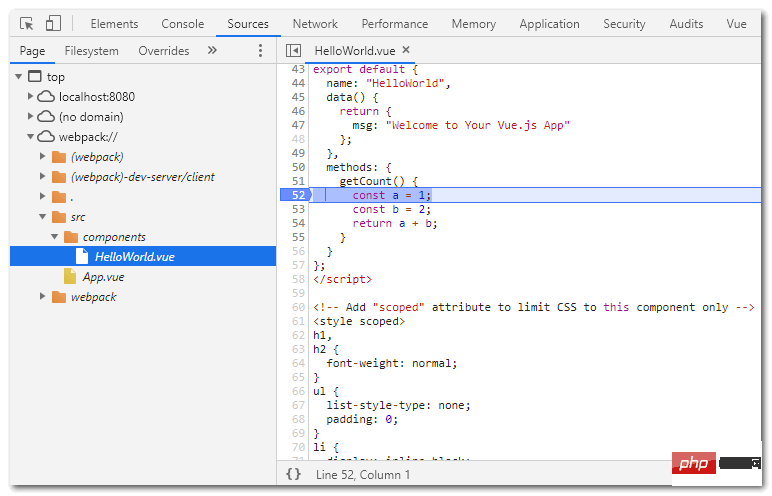
Task: Click line number 46 in gutter
Action: click(x=298, y=111)
